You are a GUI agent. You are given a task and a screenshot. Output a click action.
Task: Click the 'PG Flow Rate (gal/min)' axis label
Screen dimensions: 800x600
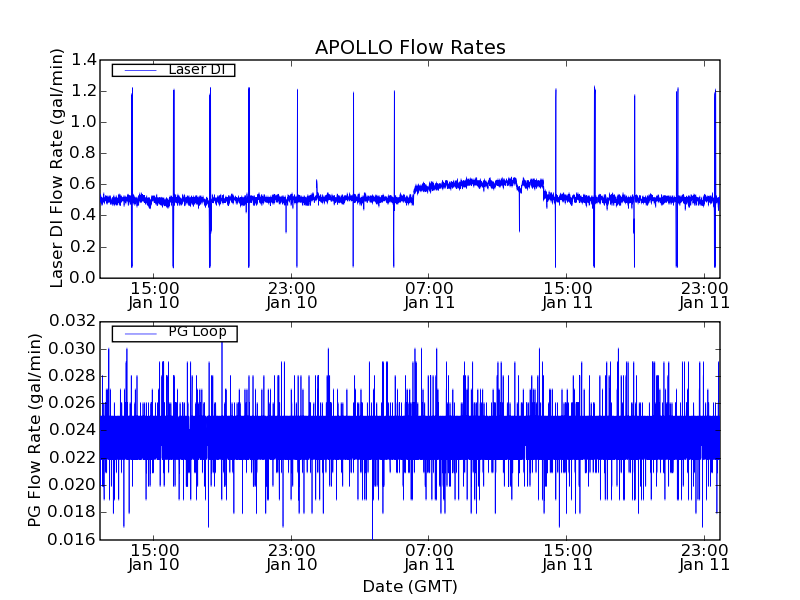pos(34,430)
